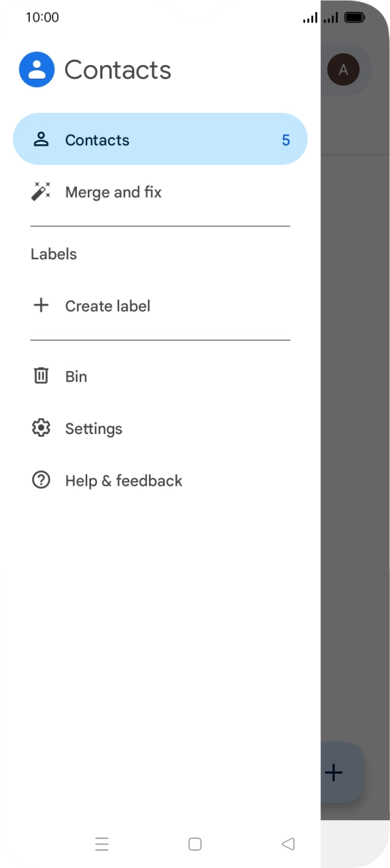Tap the Android back navigation button

point(288,844)
